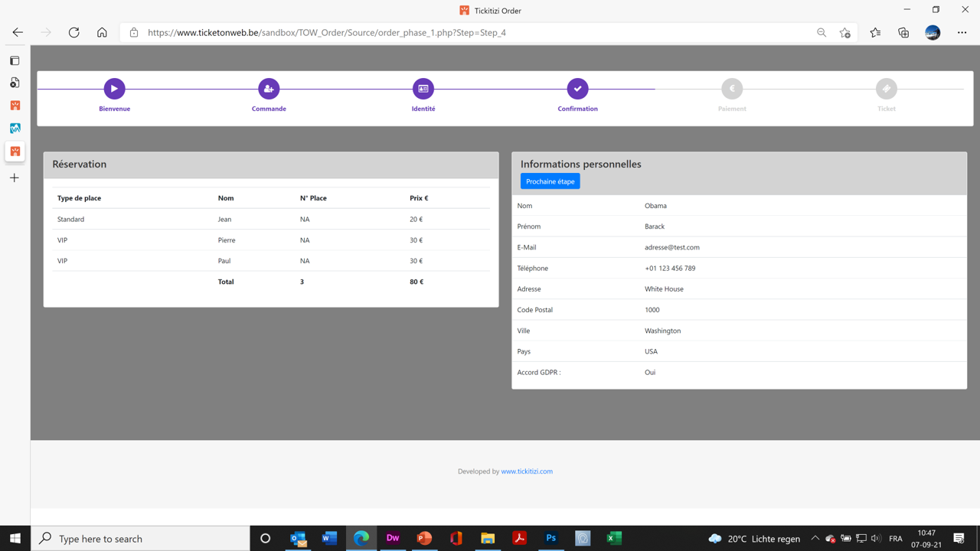This screenshot has width=980, height=551.
Task: Go to browser home page
Action: click(102, 33)
